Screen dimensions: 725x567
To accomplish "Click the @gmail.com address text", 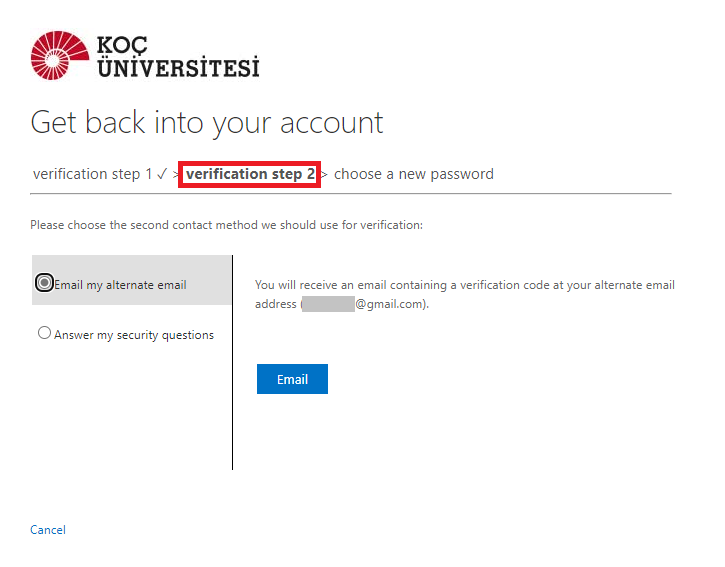I will tap(389, 304).
